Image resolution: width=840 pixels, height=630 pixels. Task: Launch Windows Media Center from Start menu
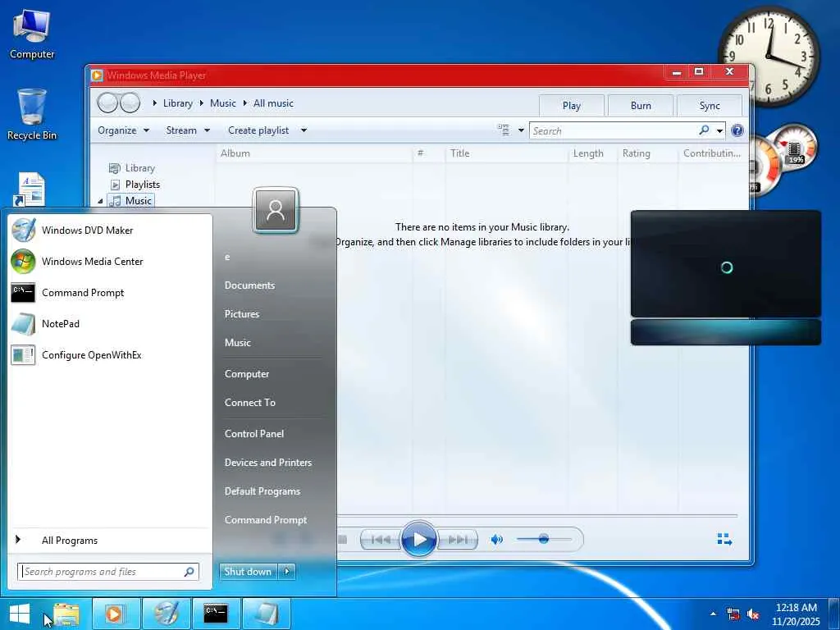(110, 262)
